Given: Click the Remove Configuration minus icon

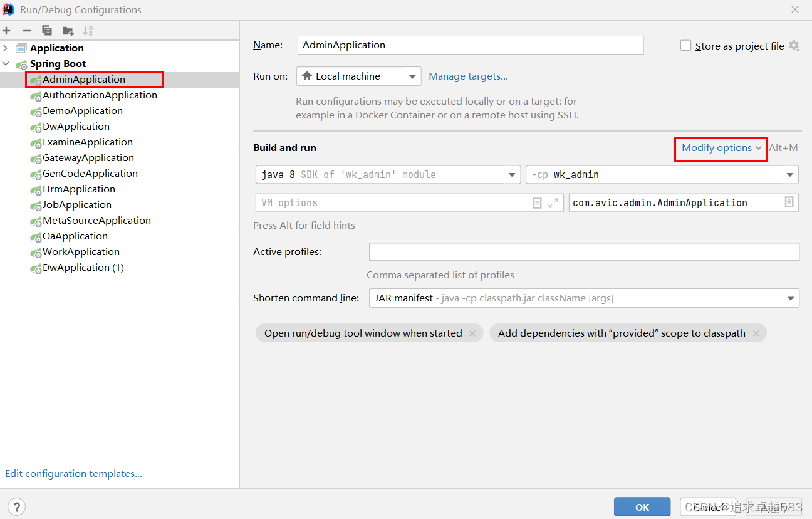Looking at the screenshot, I should (26, 31).
